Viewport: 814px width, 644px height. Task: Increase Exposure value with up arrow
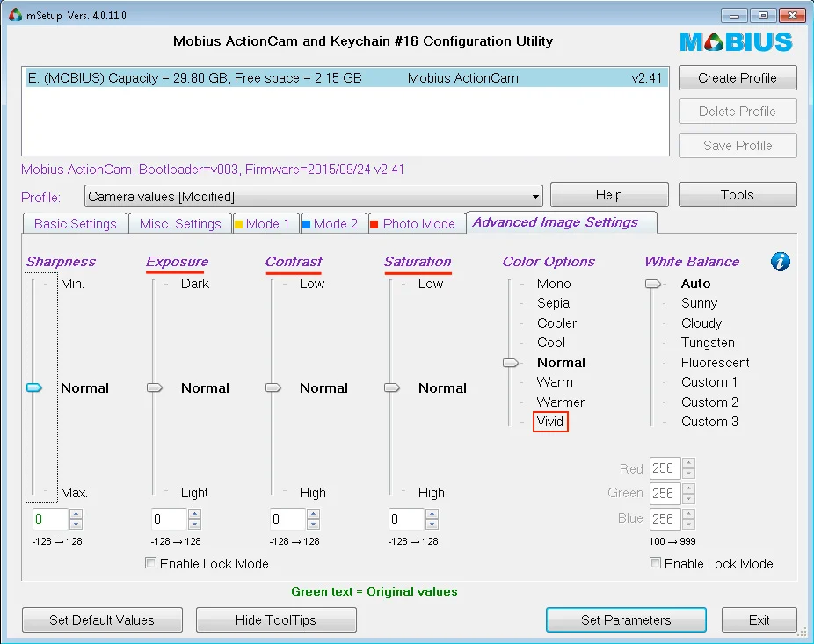tap(194, 514)
